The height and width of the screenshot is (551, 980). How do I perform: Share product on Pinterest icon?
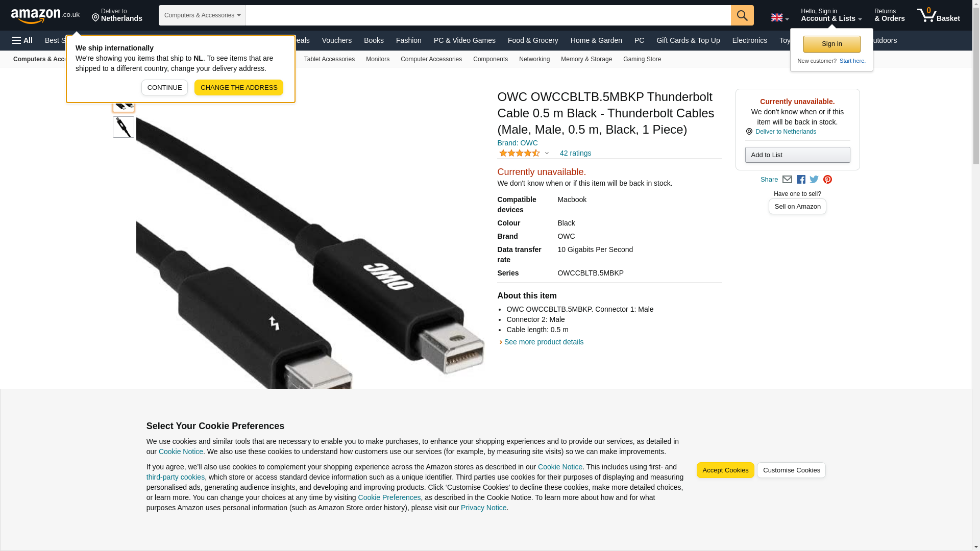point(827,180)
